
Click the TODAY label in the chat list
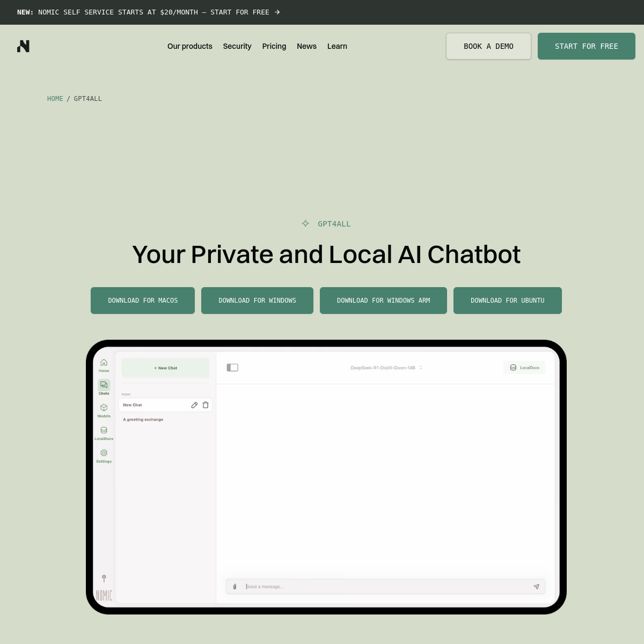click(x=126, y=394)
